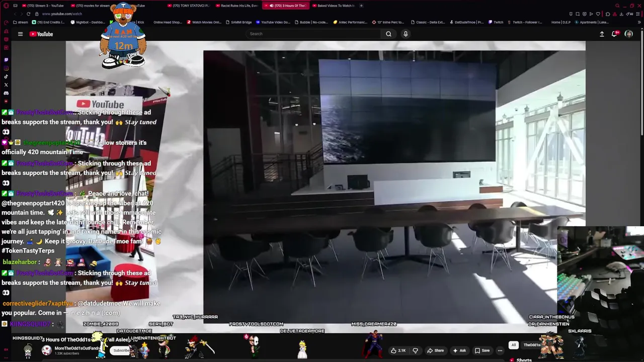The width and height of the screenshot is (644, 362).
Task: Click the Share button under the video
Action: tap(436, 350)
